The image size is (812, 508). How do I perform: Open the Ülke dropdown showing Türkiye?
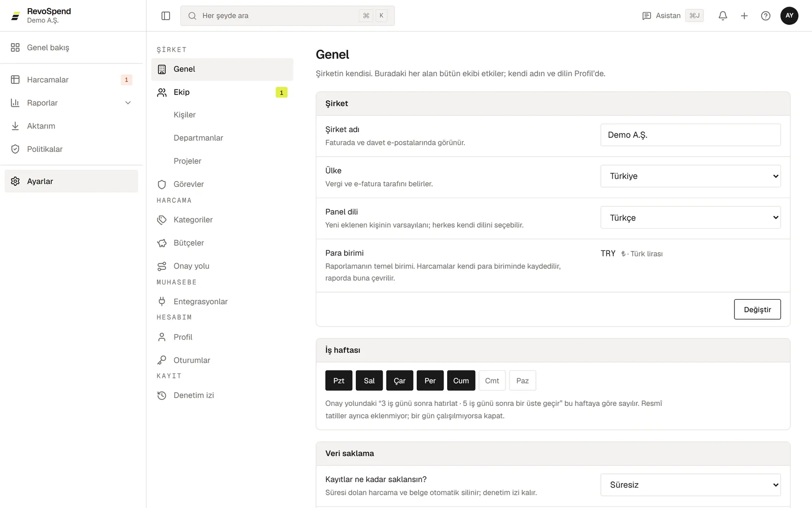click(x=690, y=176)
